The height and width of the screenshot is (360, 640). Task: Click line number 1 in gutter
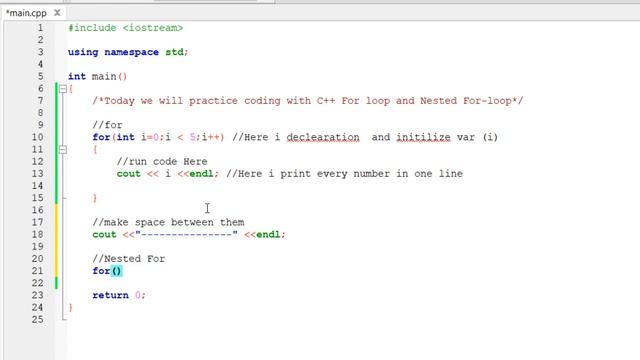point(40,28)
